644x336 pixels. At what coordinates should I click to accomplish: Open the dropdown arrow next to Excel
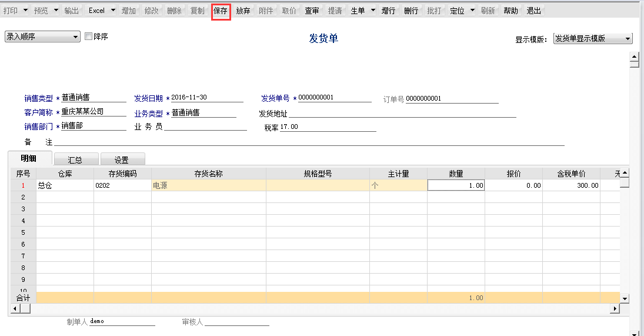112,11
